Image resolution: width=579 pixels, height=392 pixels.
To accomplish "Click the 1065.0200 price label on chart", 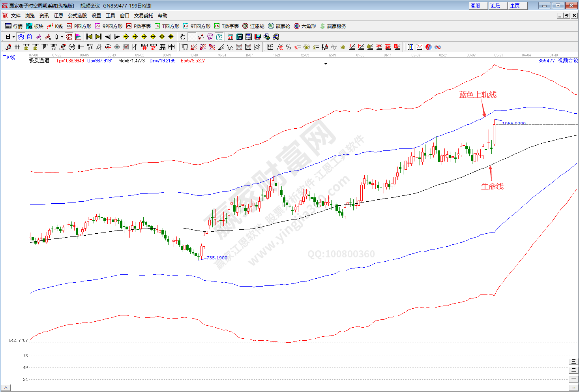I will tap(513, 124).
